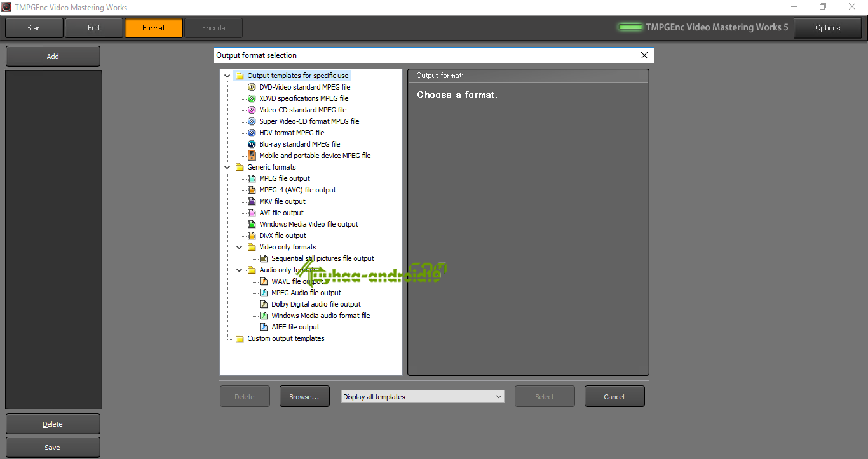Screen dimensions: 868x459
Task: Click the Video only formats folder icon
Action: [252, 247]
